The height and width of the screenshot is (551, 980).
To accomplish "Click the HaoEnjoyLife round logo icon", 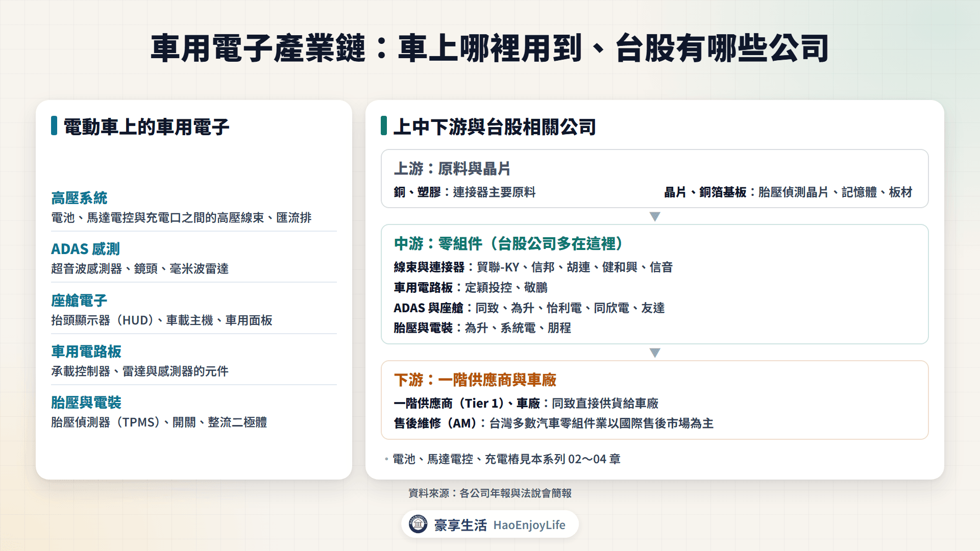I will click(418, 524).
